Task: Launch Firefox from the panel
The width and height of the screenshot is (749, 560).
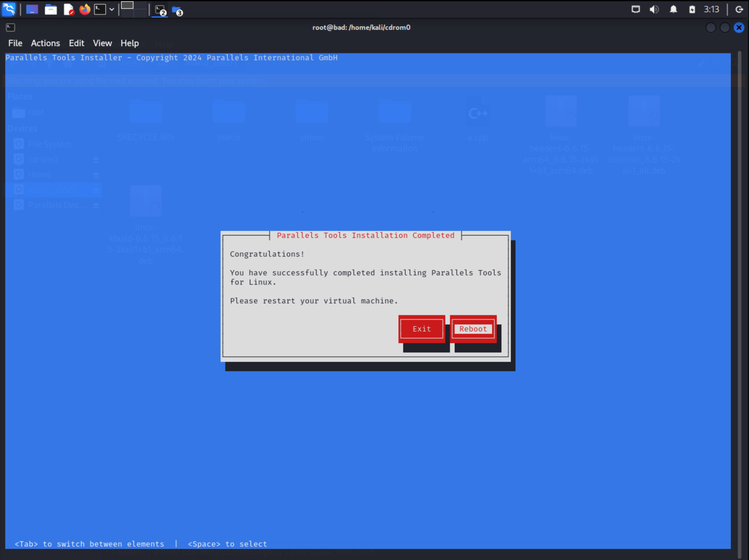Action: click(x=85, y=10)
